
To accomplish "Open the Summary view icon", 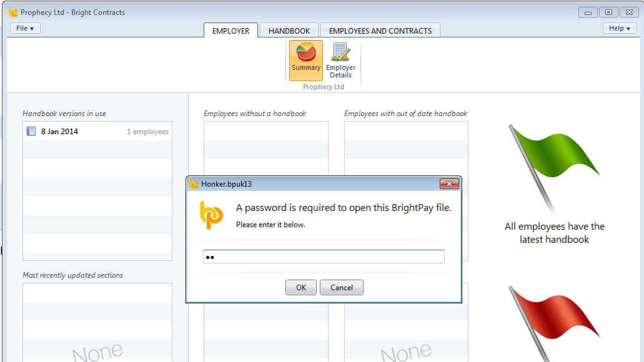I will (306, 61).
